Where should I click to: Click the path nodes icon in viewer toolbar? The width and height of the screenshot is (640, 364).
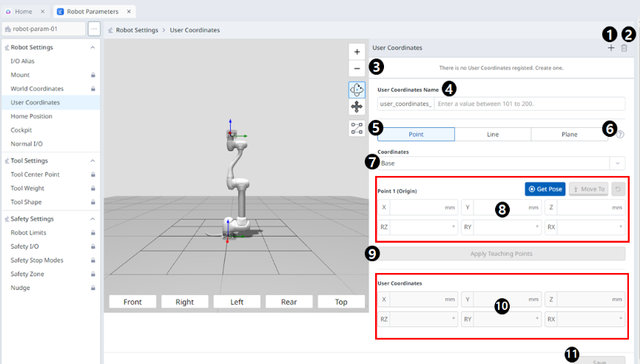(x=357, y=128)
